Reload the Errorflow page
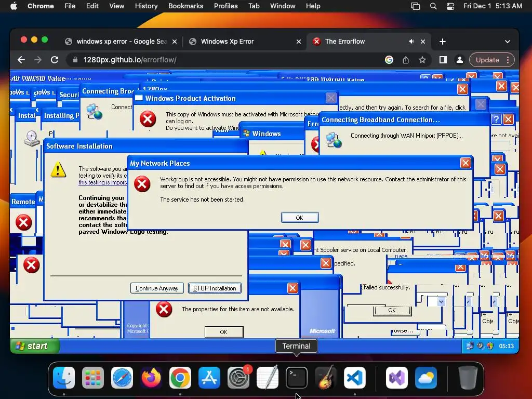The image size is (532, 399). 55,60
